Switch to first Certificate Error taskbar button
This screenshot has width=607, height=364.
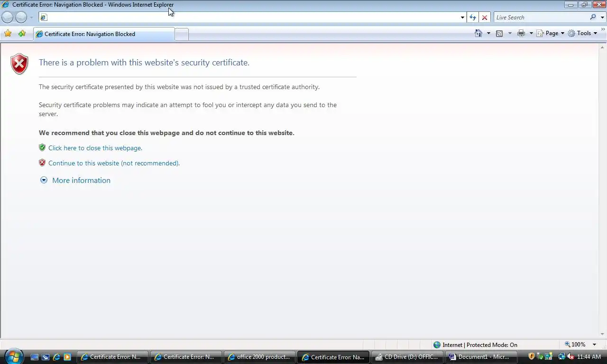point(113,357)
